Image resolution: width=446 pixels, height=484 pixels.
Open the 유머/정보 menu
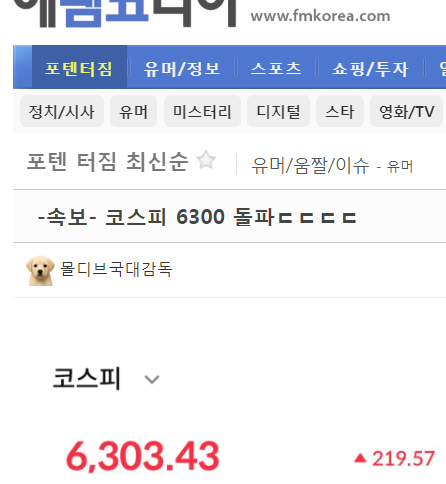tap(182, 69)
